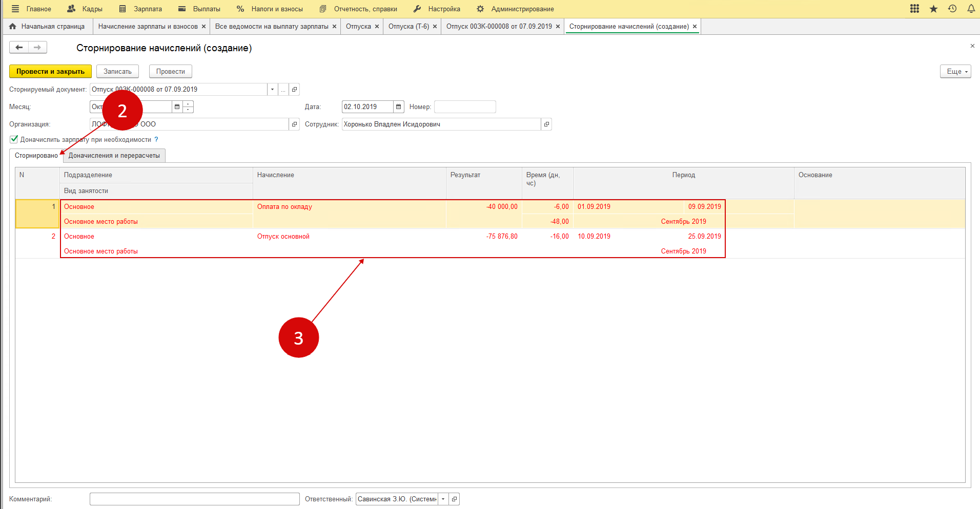
Task: Close the Сторнирование начислений tab
Action: pos(695,27)
